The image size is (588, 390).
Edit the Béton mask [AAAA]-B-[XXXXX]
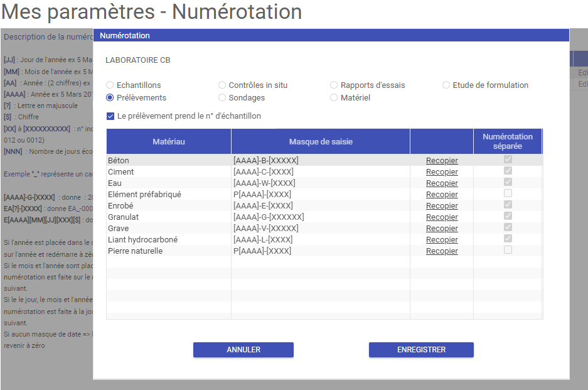321,161
